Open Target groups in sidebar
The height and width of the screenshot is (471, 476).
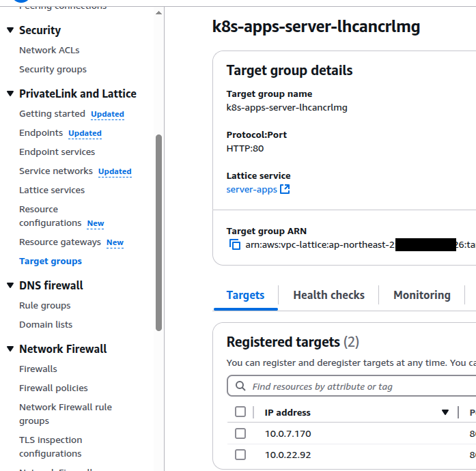tap(51, 261)
